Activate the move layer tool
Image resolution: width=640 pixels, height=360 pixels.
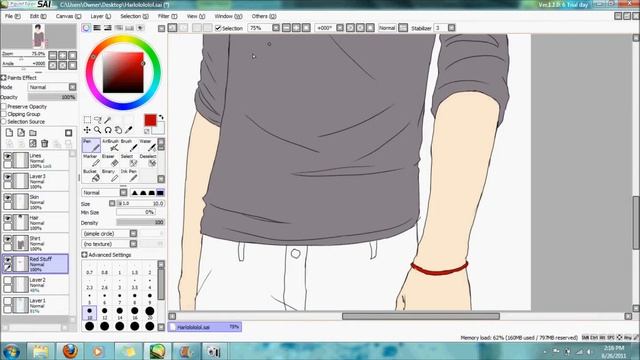(87, 130)
